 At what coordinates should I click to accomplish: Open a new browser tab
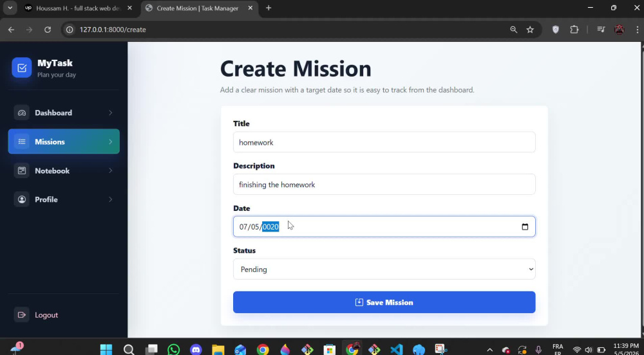269,8
